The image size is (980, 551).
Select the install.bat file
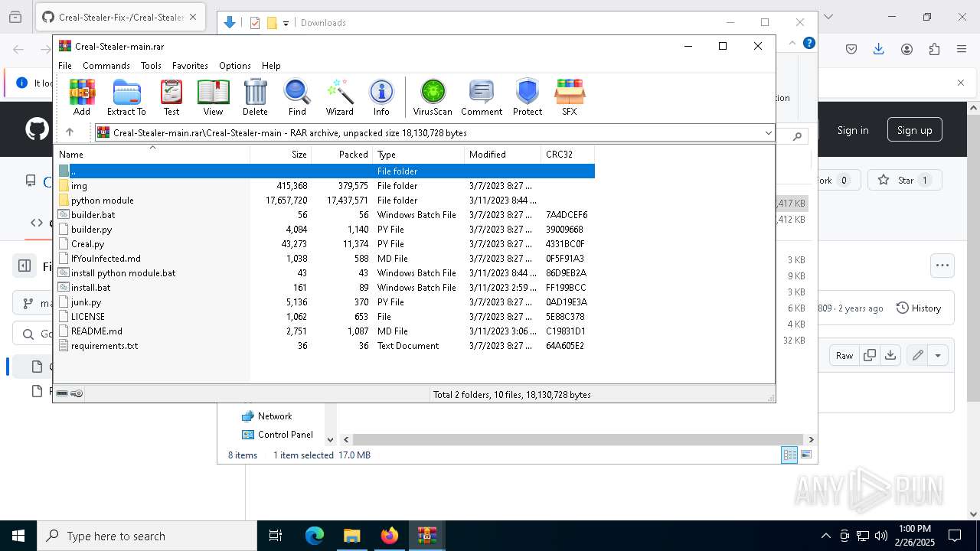point(325,288)
